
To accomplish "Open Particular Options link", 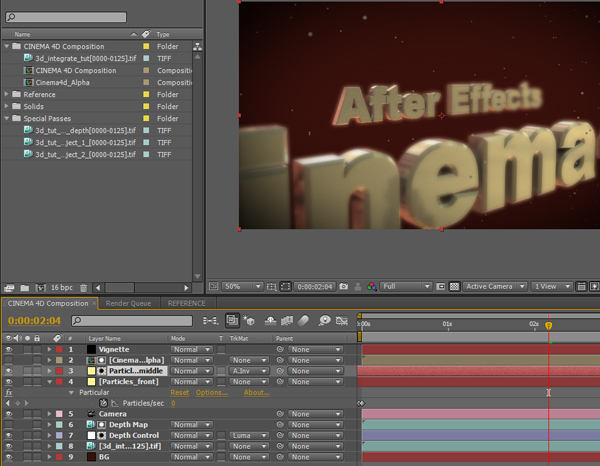I will (x=212, y=393).
